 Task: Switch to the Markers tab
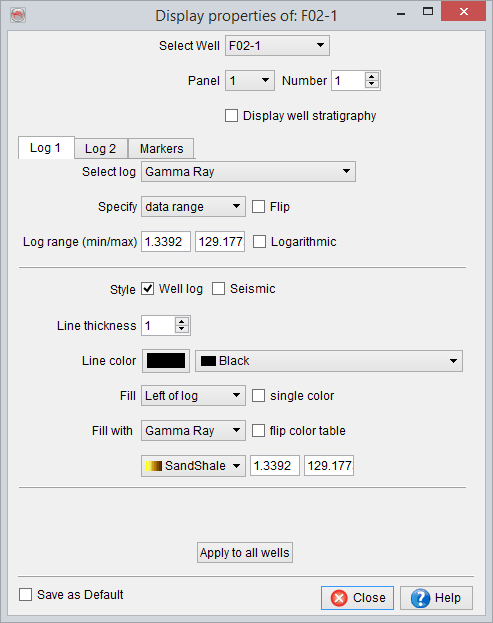(161, 149)
